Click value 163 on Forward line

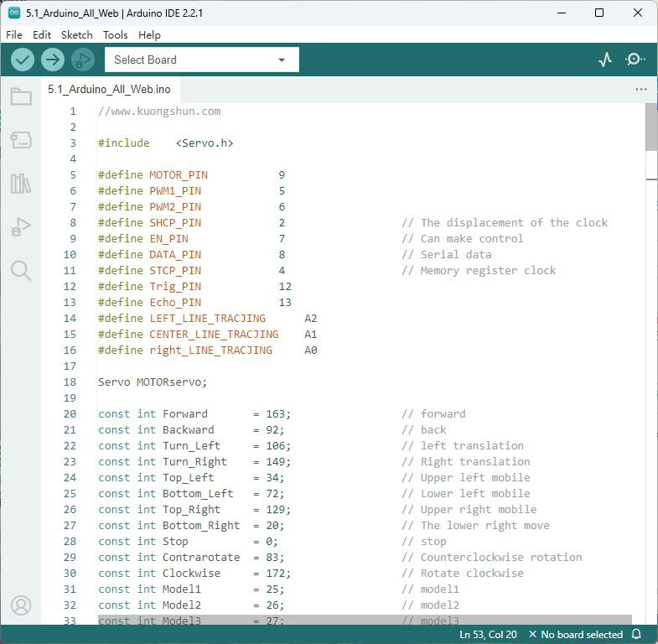pyautogui.click(x=275, y=414)
